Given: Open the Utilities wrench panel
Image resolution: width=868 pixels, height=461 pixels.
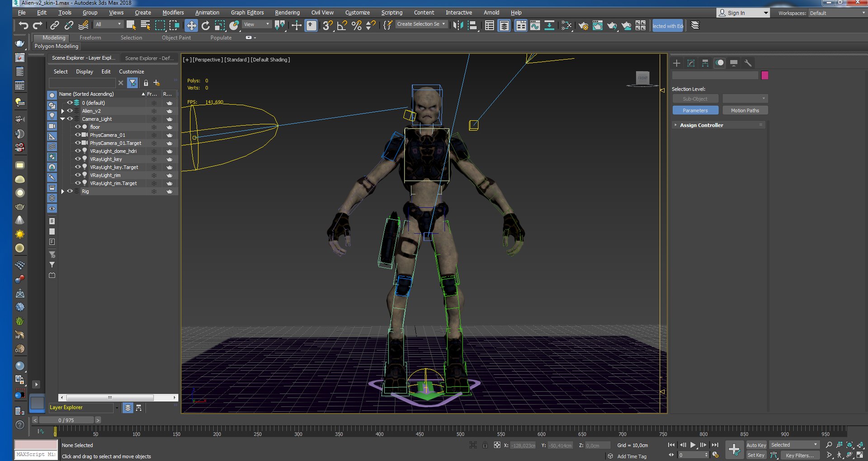Looking at the screenshot, I should tap(748, 63).
